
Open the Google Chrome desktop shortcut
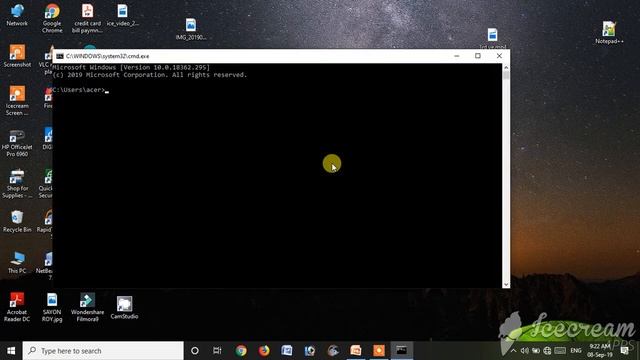click(52, 18)
